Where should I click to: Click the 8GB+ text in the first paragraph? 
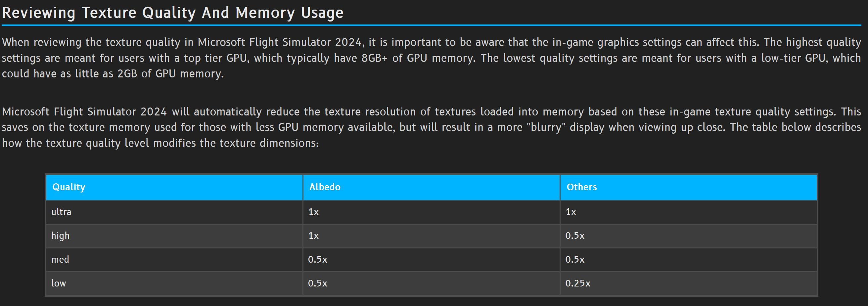pos(374,58)
